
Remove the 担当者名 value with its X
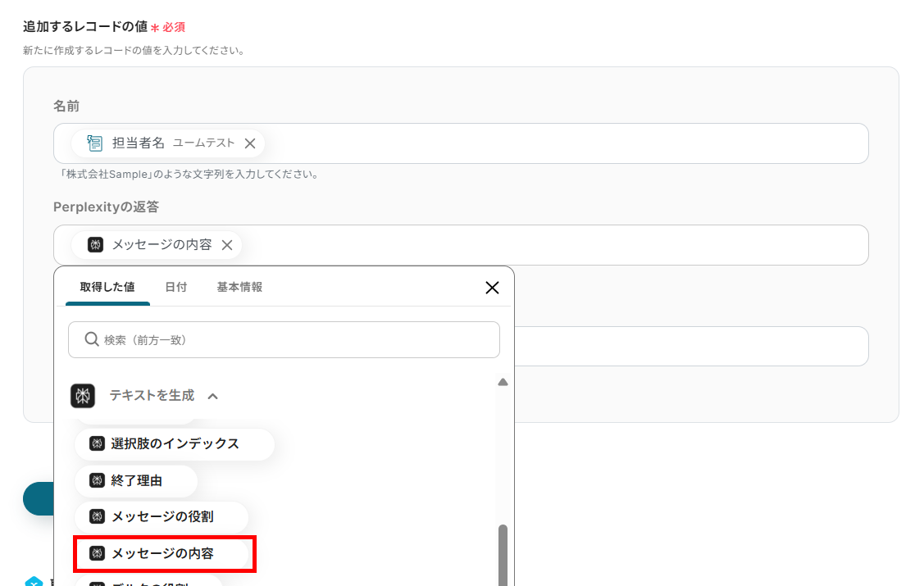coord(250,143)
